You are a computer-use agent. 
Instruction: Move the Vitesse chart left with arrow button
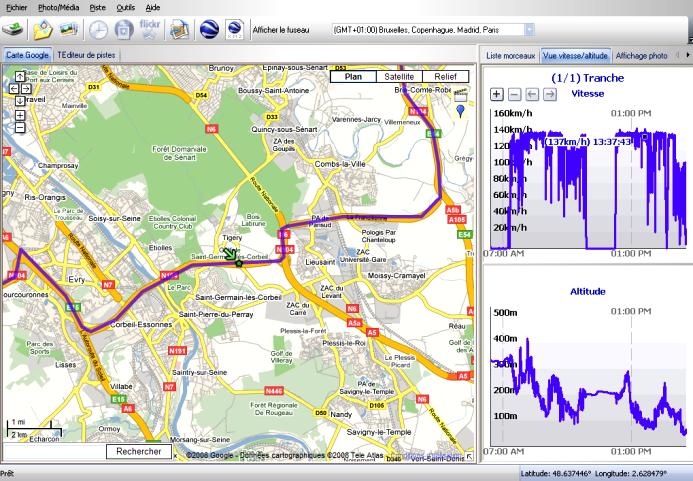point(532,94)
